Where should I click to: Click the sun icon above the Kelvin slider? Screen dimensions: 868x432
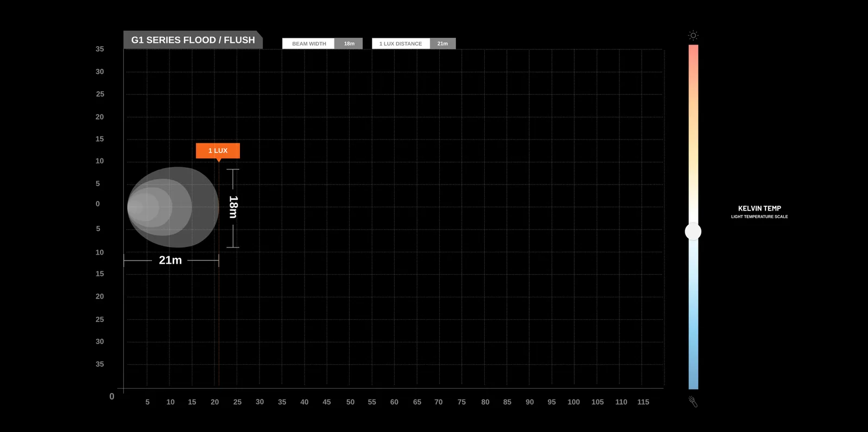[x=693, y=35]
